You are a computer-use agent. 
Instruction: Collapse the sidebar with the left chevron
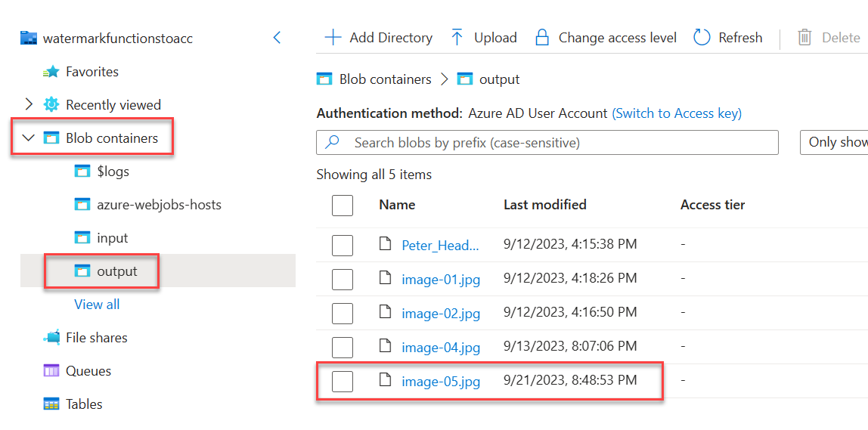pos(277,39)
